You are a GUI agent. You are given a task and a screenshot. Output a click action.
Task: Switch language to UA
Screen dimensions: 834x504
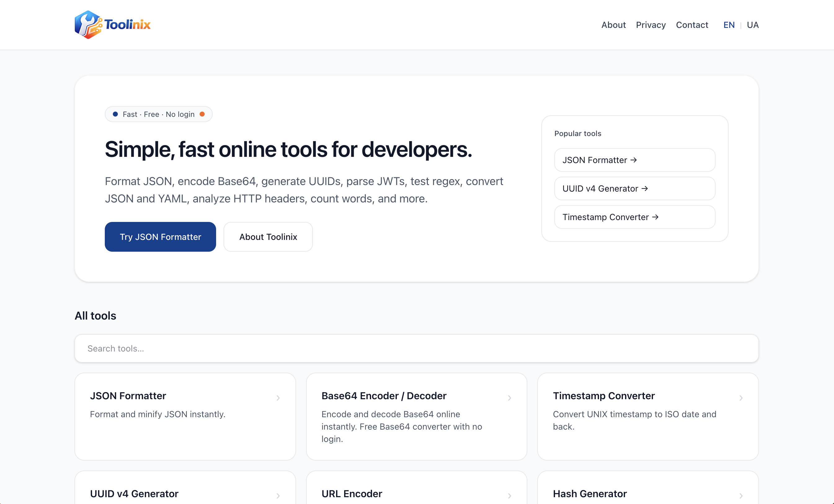[752, 25]
